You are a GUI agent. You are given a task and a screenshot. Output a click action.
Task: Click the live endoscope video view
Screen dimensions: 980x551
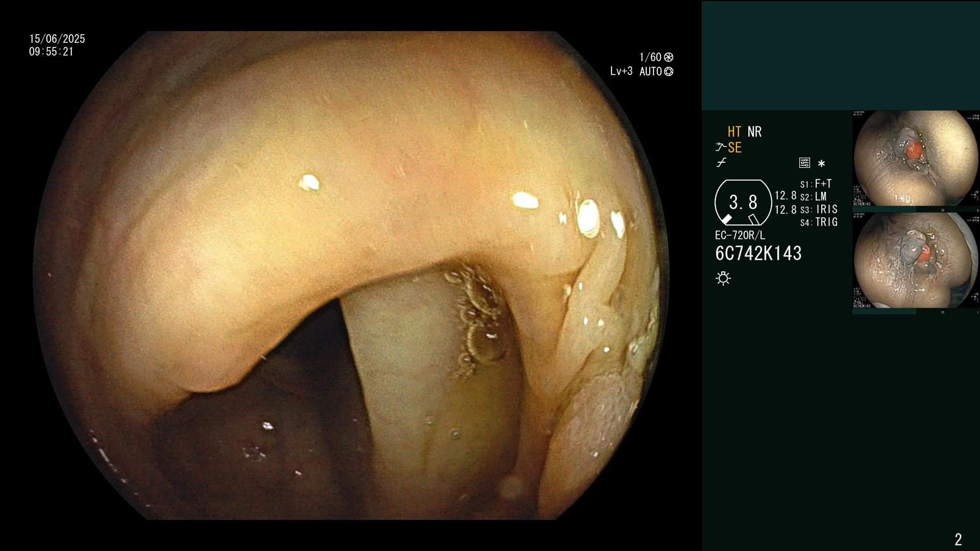tap(351, 275)
